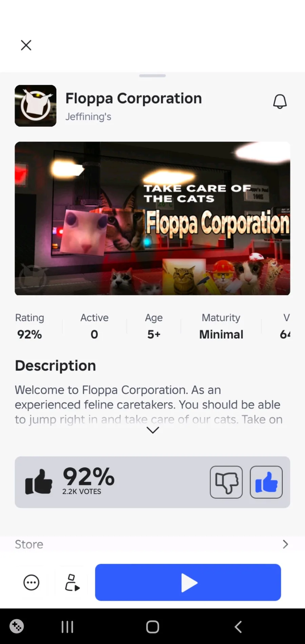This screenshot has height=644, width=305.
Task: Open the game tools icon in navbar
Action: (17, 626)
